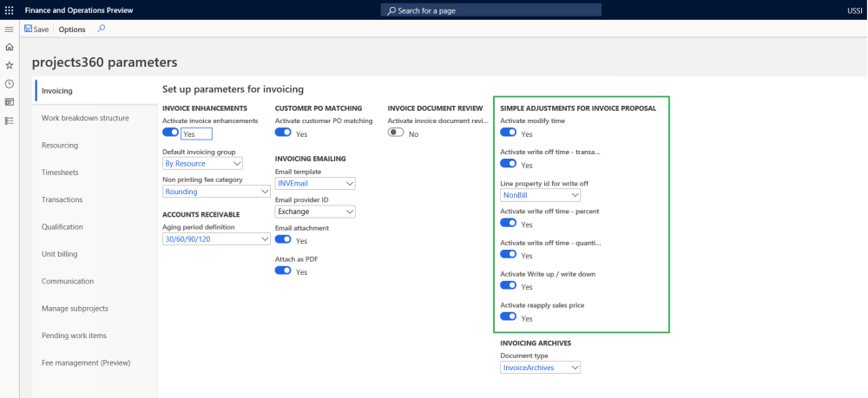Select Work breakdown structure tab
Viewport: 868px width, 398px height.
coord(85,118)
